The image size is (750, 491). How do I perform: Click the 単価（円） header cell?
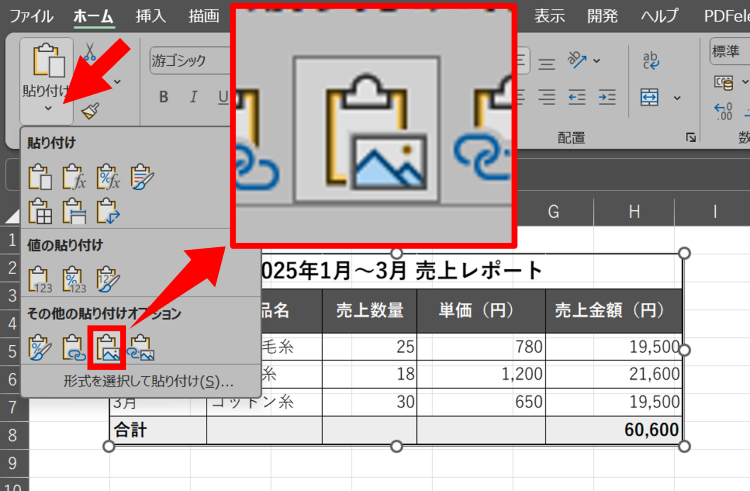[x=481, y=311]
